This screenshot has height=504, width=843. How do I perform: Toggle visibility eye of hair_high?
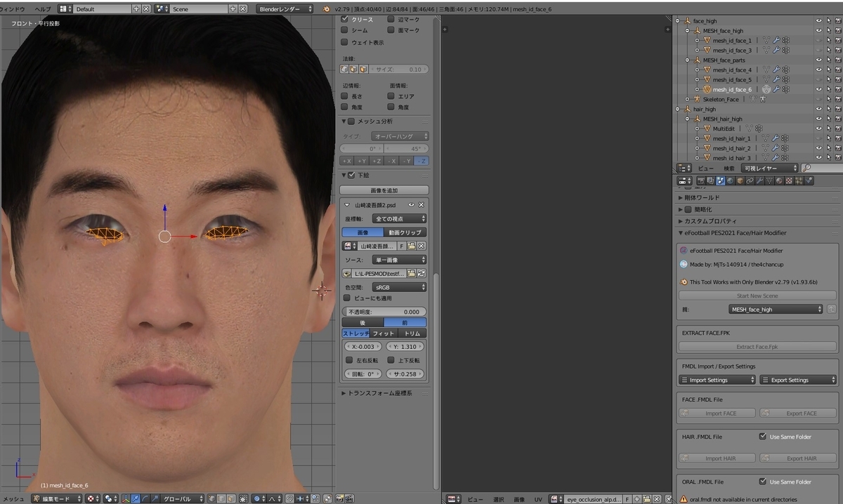819,110
